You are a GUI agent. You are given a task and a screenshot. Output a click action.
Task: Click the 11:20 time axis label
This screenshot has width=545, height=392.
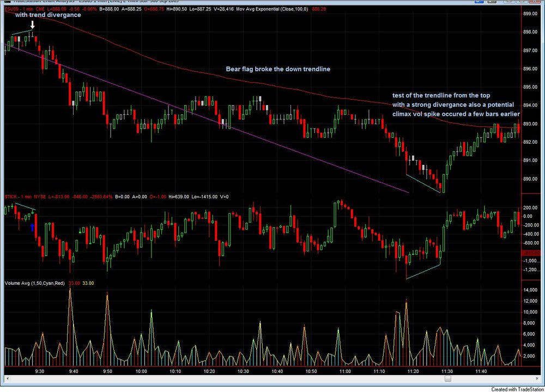pos(413,371)
